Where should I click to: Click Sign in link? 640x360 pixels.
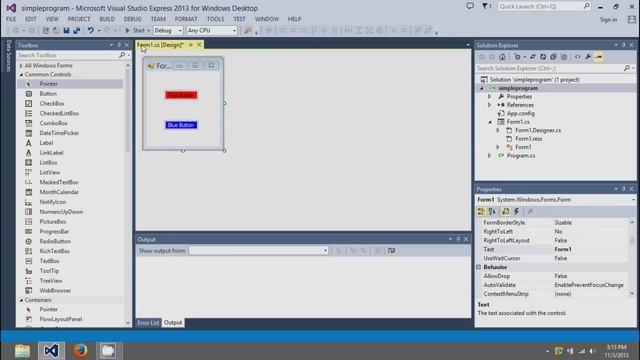tap(608, 20)
